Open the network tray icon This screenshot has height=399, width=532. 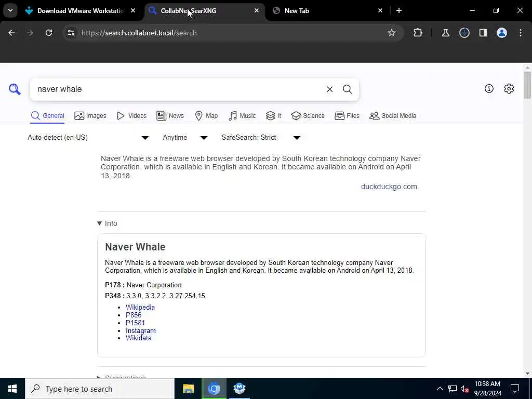click(x=453, y=389)
